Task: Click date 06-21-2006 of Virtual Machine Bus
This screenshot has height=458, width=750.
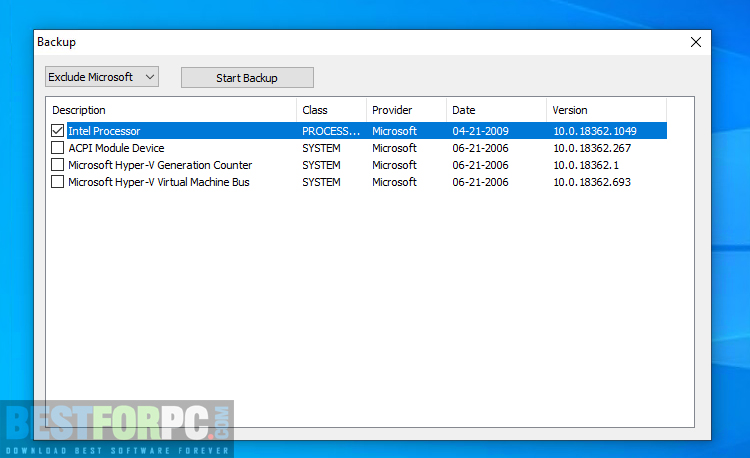Action: click(480, 183)
